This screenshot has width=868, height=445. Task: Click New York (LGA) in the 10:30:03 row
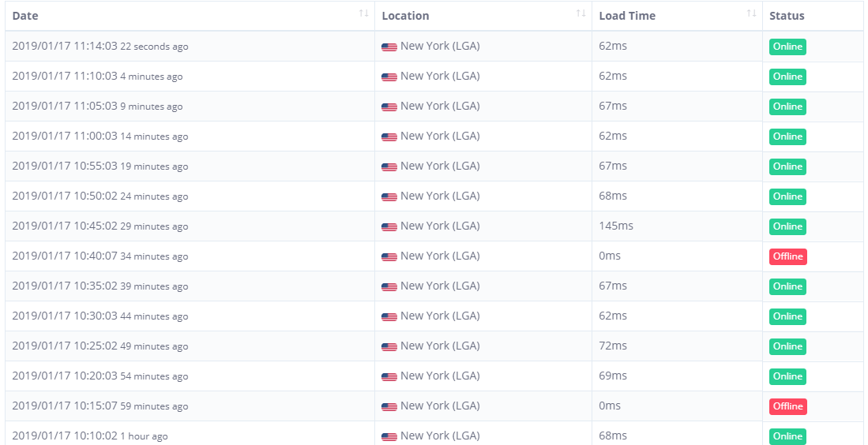[440, 316]
